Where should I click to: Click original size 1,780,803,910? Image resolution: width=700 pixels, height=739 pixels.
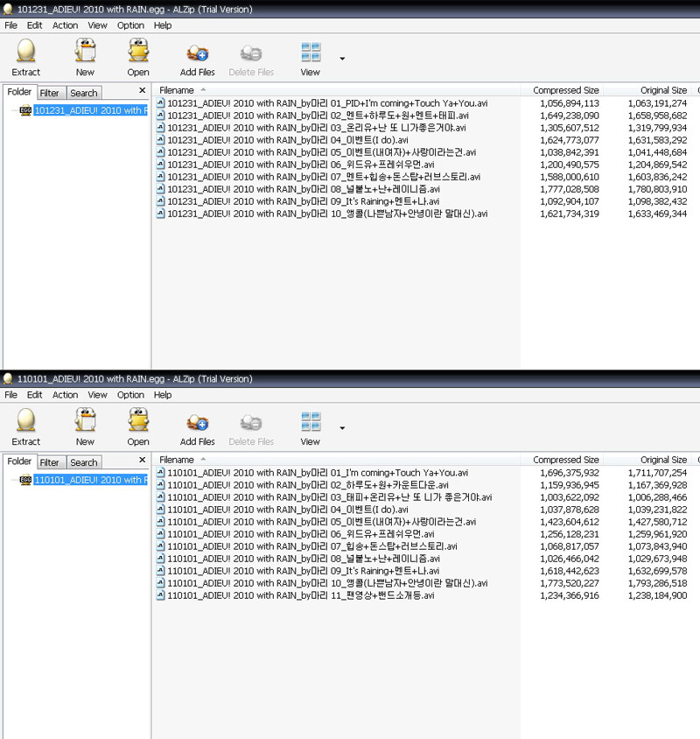click(657, 189)
